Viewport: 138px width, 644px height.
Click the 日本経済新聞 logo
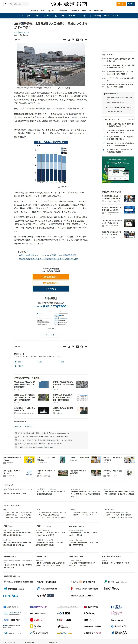[x=69, y=4]
